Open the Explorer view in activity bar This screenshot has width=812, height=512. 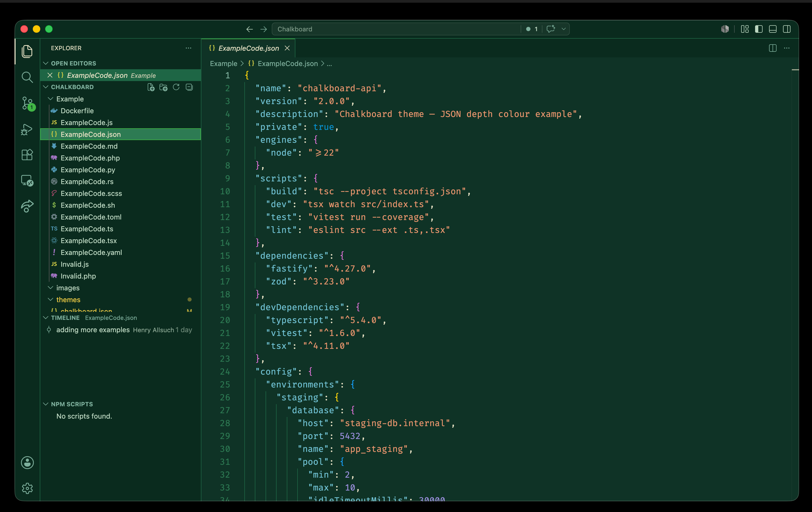[27, 51]
